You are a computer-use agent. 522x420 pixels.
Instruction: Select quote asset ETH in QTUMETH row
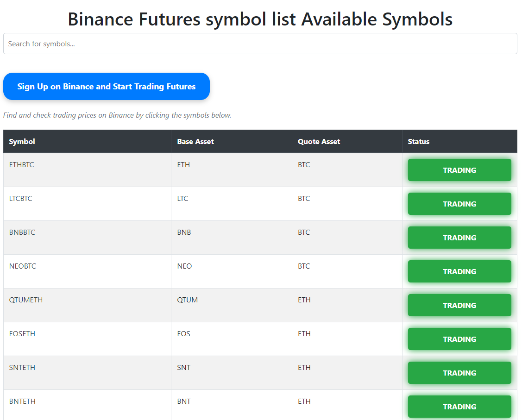[x=304, y=300]
